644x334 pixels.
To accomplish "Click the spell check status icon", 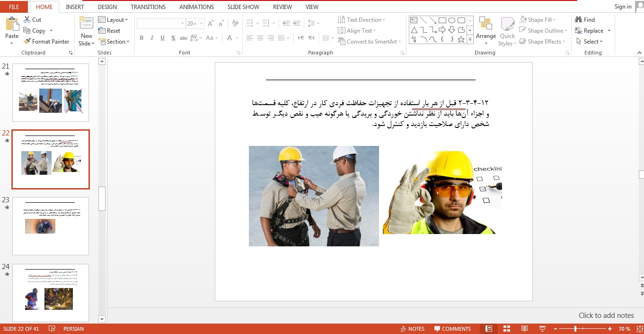I will [52, 329].
